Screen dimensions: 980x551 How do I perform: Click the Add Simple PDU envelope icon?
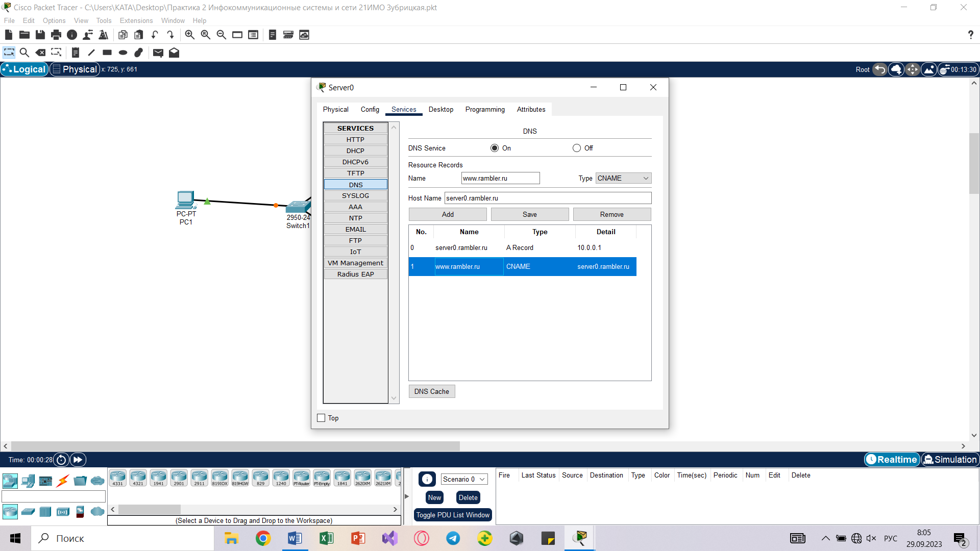point(158,53)
